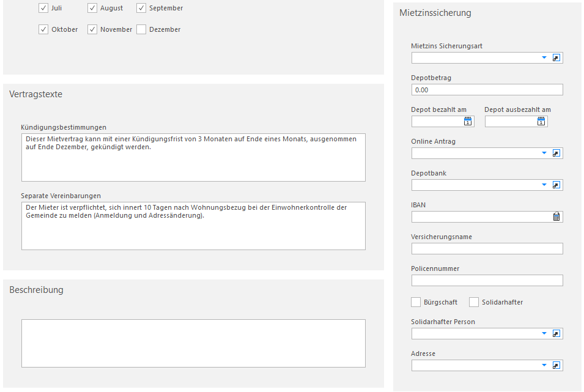Click the IBAN calculator icon

point(556,216)
